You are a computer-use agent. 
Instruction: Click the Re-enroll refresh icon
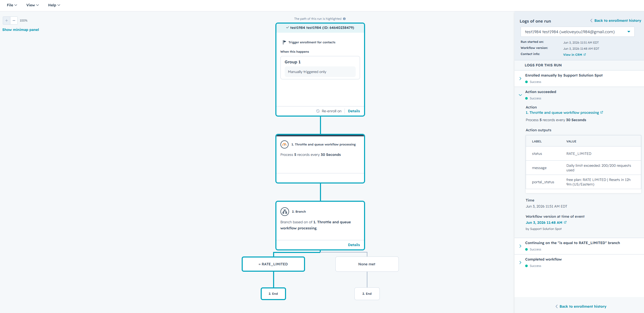tap(318, 111)
